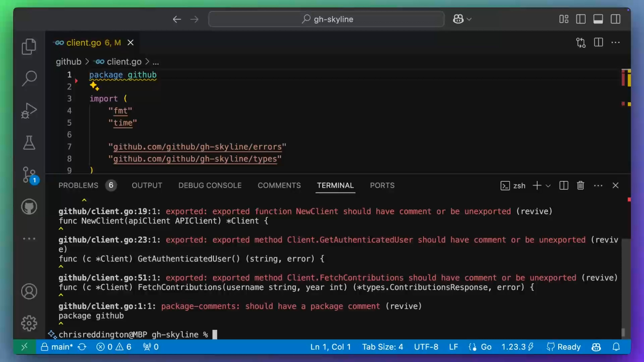
Task: Switch to the DEBUG CONSOLE tab
Action: [210, 185]
